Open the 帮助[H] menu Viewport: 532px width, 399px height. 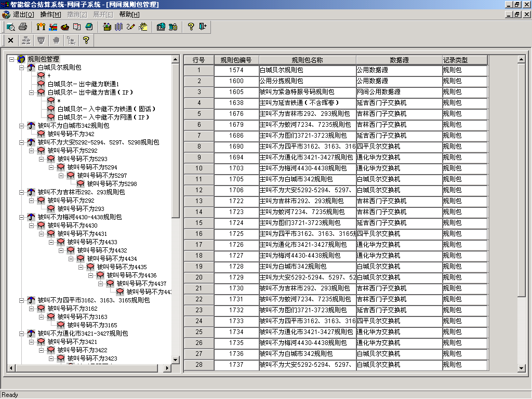129,15
